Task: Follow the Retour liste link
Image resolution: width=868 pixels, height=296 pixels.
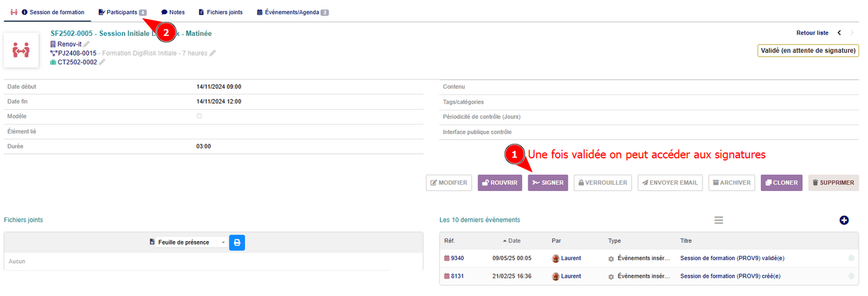Action: [x=812, y=33]
